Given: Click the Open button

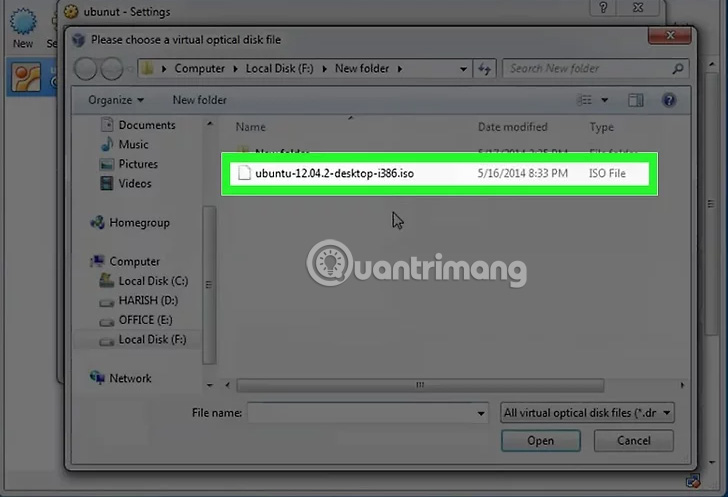Looking at the screenshot, I should [540, 440].
